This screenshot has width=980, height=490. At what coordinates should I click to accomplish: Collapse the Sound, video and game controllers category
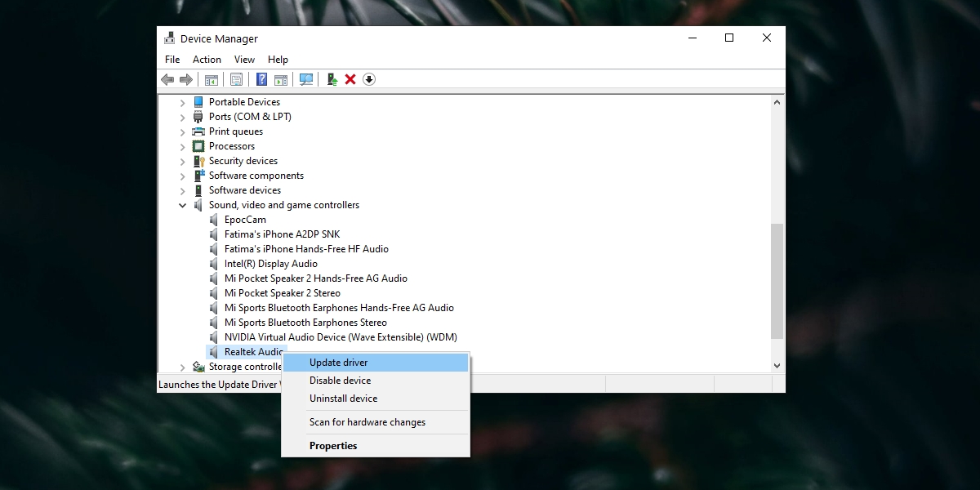point(182,205)
